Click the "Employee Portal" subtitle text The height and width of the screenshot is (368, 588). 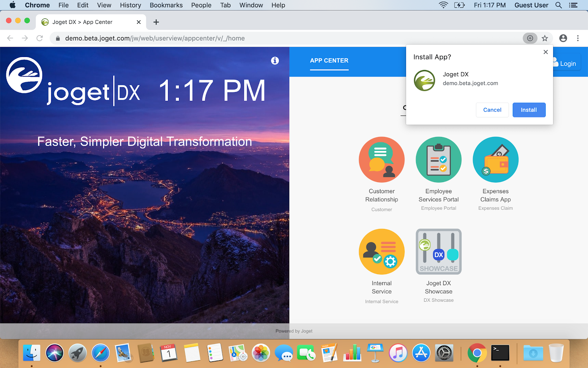point(438,208)
